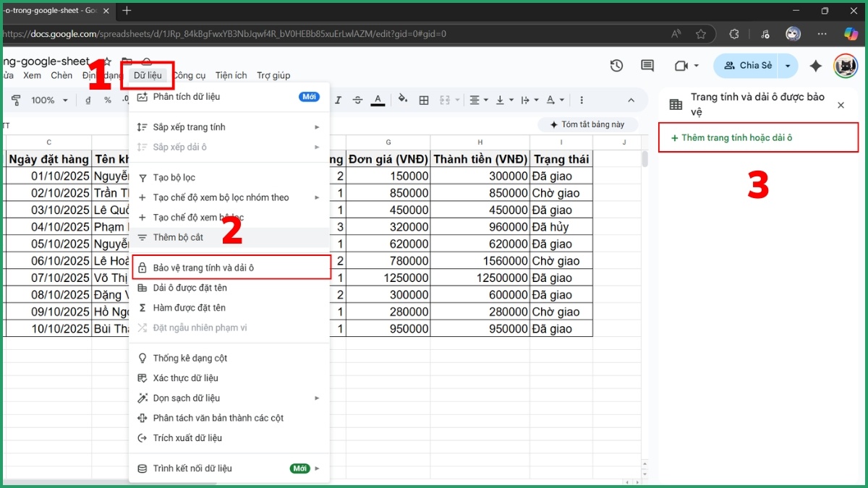Expand the Sắp xếp trang tính submenu
The image size is (868, 488).
click(317, 127)
